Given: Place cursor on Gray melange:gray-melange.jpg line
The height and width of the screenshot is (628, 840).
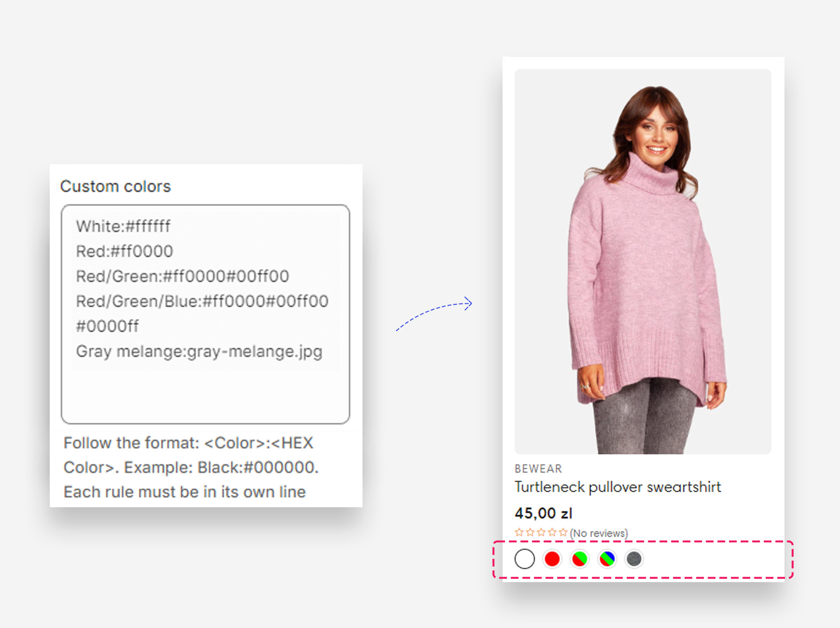Looking at the screenshot, I should tap(199, 351).
